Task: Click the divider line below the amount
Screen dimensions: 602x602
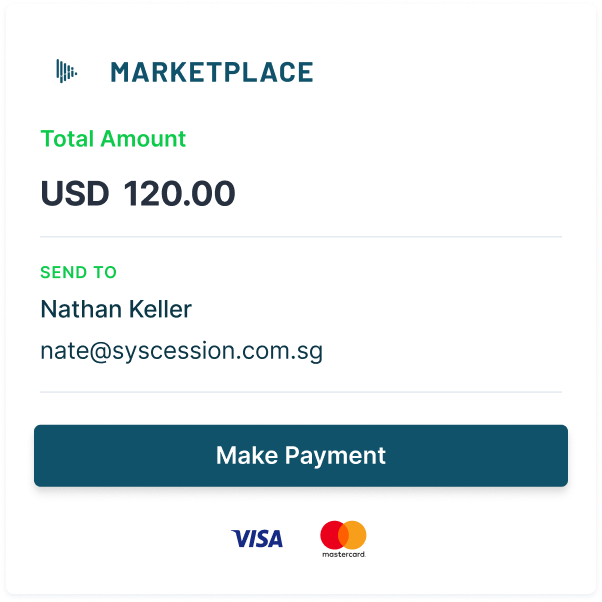Action: [x=300, y=237]
